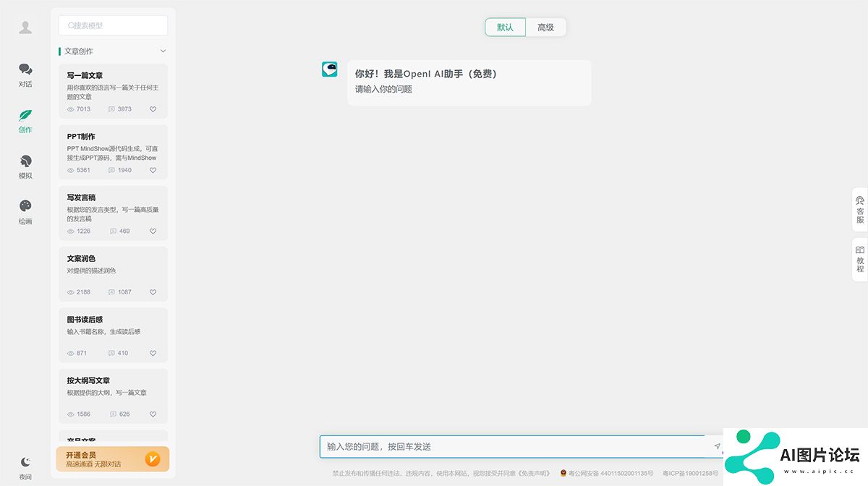Switch to the 默认 mode tab
Screen dimensions: 868x486
(x=505, y=27)
